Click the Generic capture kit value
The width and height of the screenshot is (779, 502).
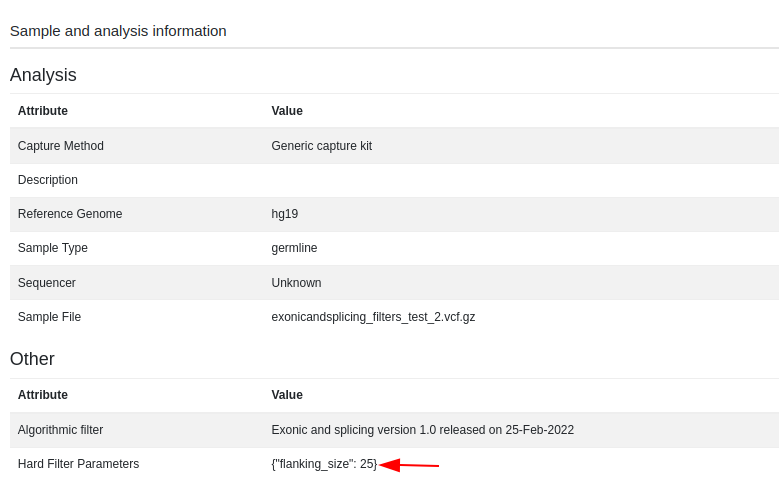(x=321, y=146)
